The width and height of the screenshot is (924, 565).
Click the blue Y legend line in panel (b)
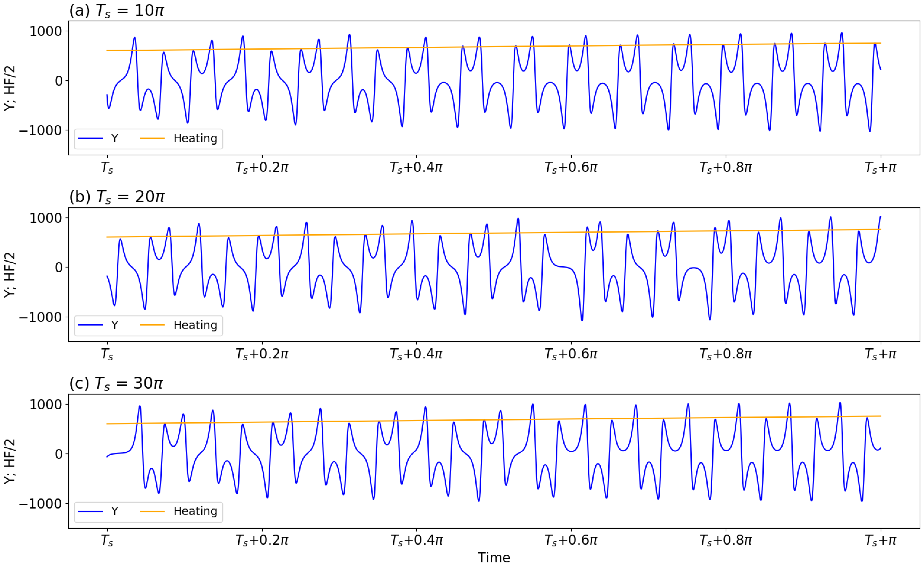coord(90,325)
